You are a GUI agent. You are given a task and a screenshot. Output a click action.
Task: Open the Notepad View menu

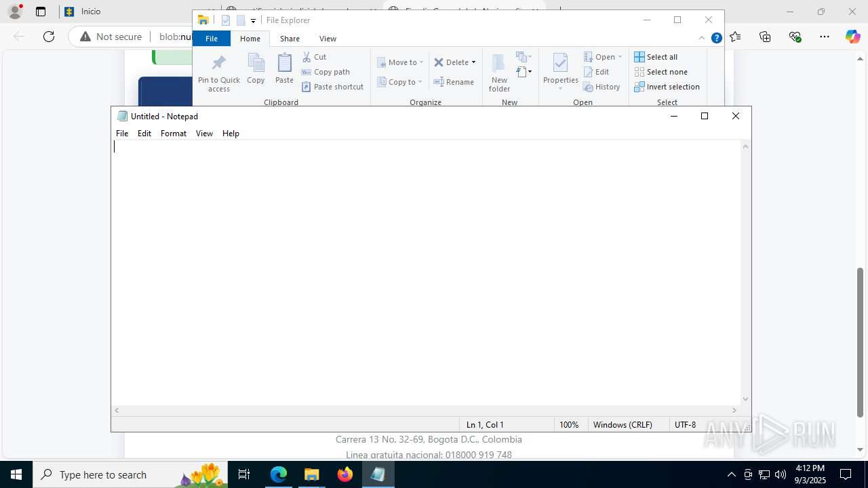(204, 134)
